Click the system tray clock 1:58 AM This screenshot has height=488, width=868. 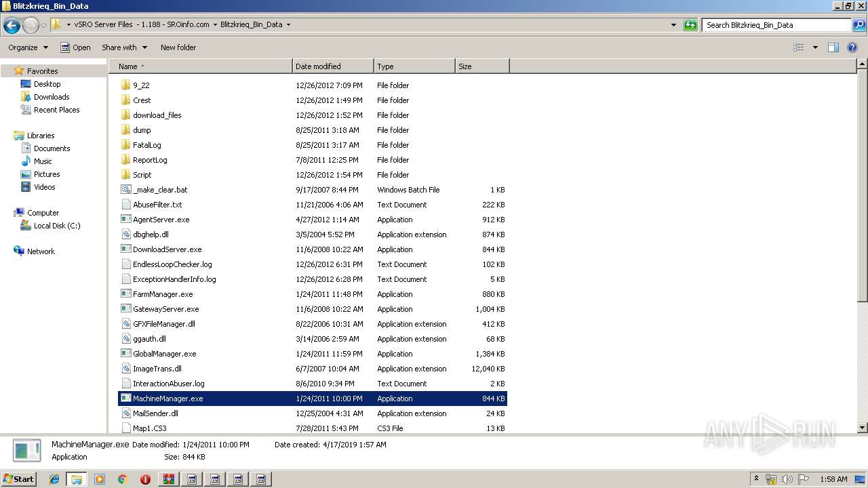[833, 479]
